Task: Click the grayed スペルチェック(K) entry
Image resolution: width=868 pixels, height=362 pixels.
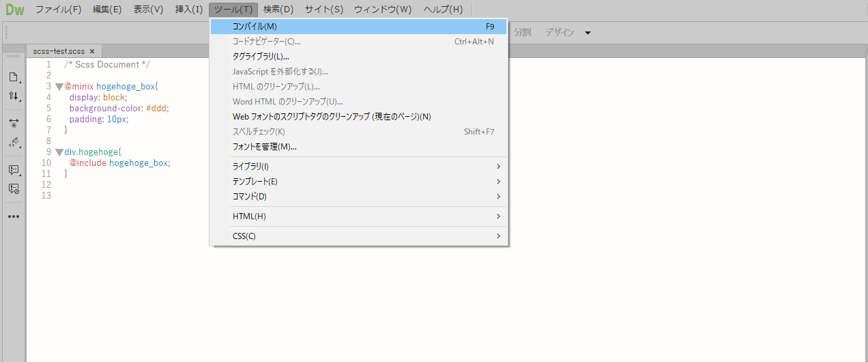Action: 359,132
